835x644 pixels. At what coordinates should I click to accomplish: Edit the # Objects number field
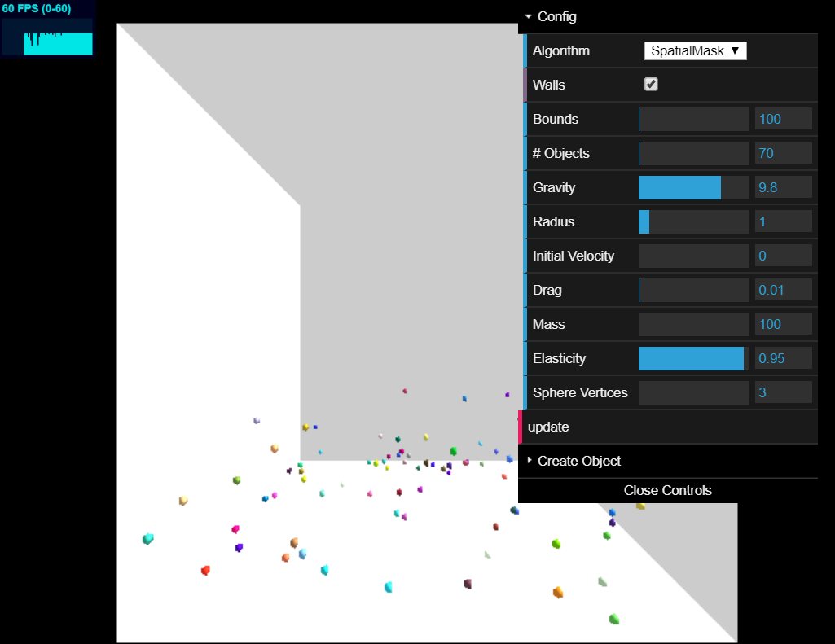[783, 152]
